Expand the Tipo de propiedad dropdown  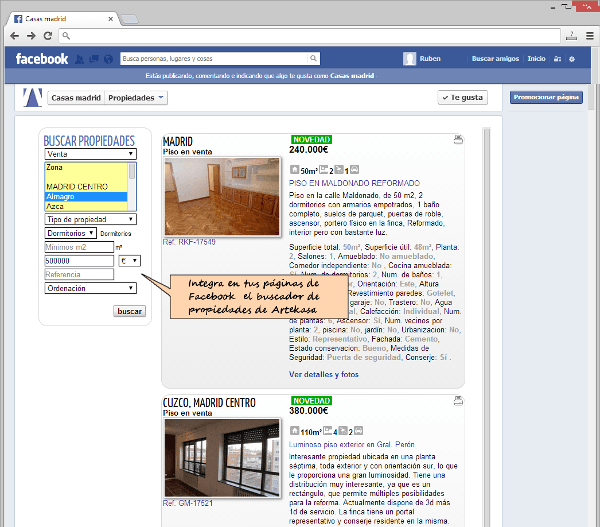pos(90,219)
